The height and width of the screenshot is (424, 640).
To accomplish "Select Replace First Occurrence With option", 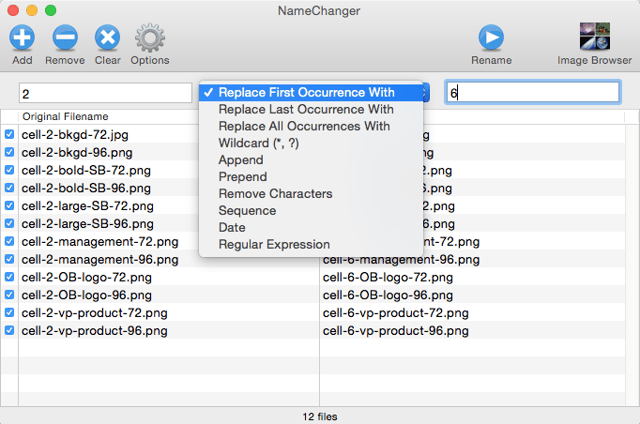I will [311, 93].
